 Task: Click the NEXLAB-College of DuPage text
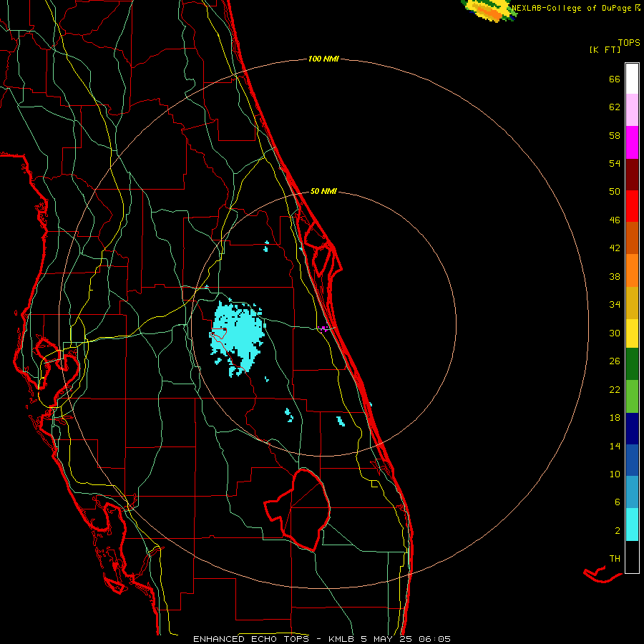click(x=572, y=8)
